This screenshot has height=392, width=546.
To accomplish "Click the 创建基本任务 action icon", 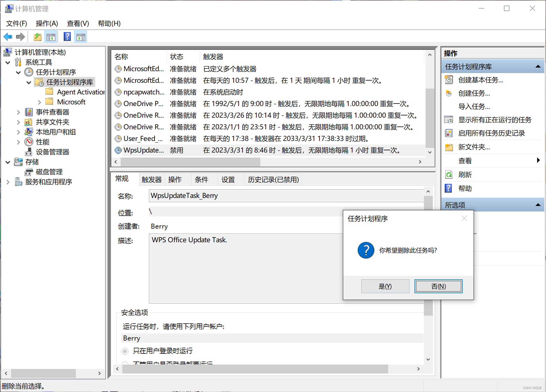I will click(x=449, y=80).
